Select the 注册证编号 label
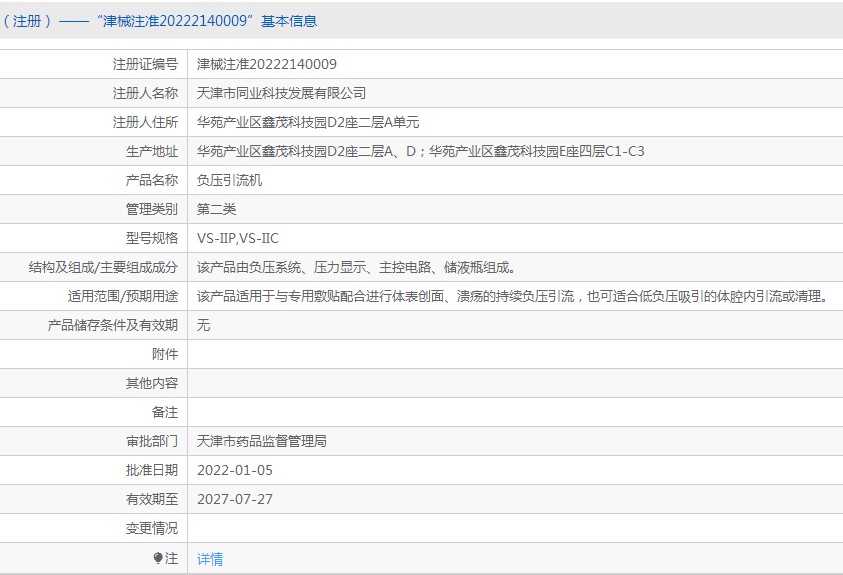 [145, 64]
